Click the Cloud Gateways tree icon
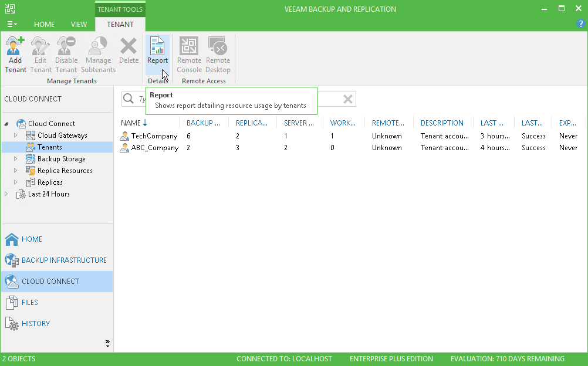The width and height of the screenshot is (588, 366). [31, 135]
